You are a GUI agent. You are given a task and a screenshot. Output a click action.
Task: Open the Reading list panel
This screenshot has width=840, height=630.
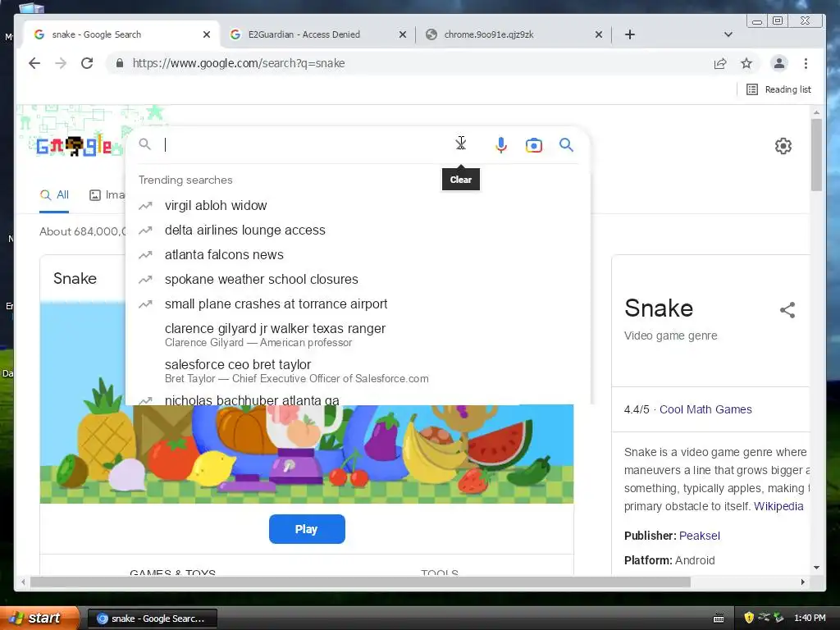pos(779,89)
